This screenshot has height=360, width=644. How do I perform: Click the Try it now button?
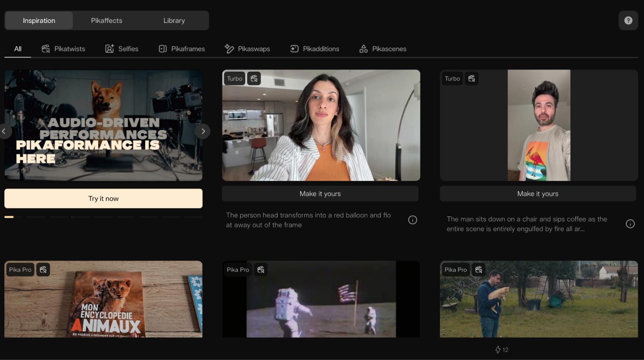[103, 199]
